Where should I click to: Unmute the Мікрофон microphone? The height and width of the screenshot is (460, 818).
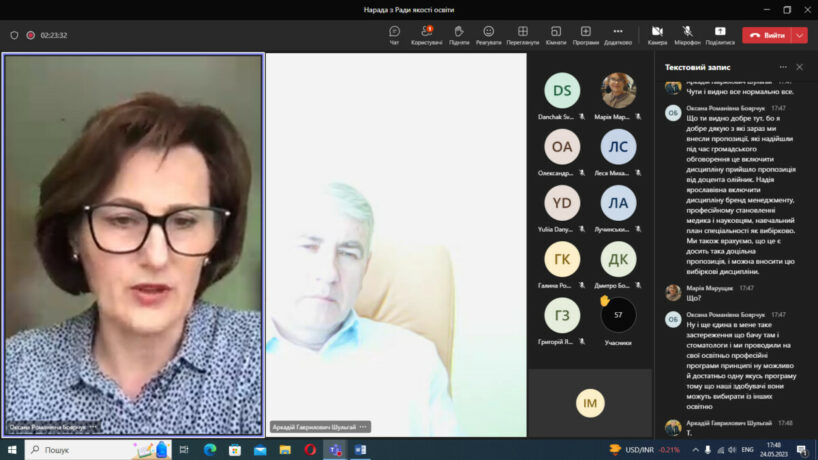(x=687, y=34)
